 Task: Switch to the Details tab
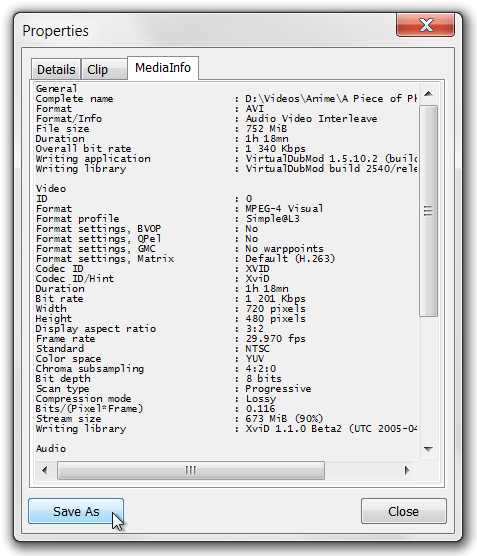click(56, 69)
